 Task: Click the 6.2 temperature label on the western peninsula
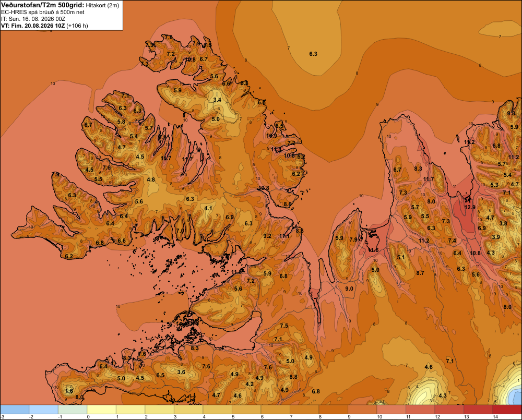tap(69, 256)
